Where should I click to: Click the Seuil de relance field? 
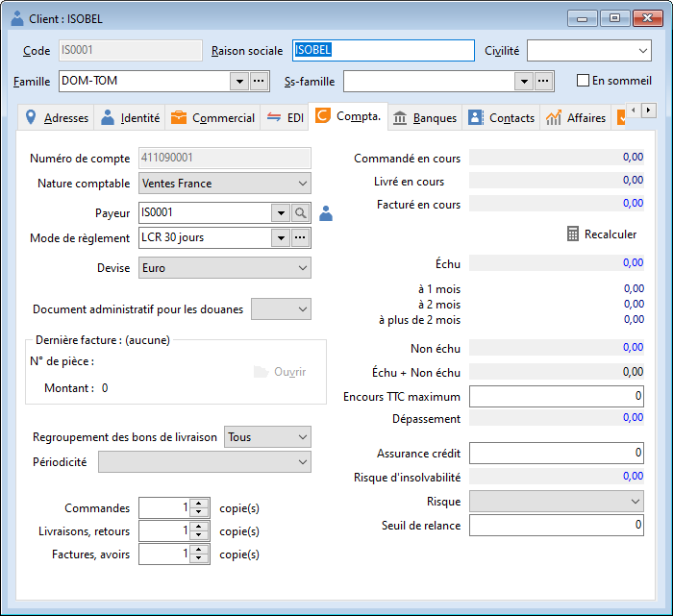(x=557, y=525)
